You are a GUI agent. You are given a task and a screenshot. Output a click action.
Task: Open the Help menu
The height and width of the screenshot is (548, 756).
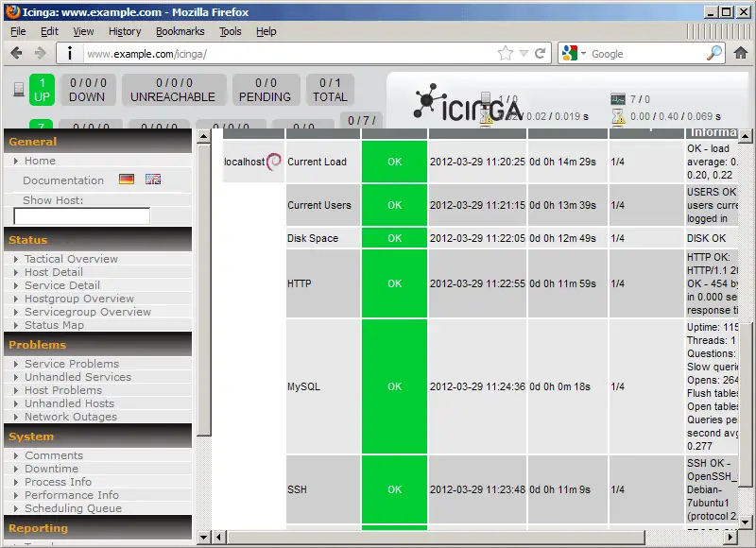(x=266, y=31)
